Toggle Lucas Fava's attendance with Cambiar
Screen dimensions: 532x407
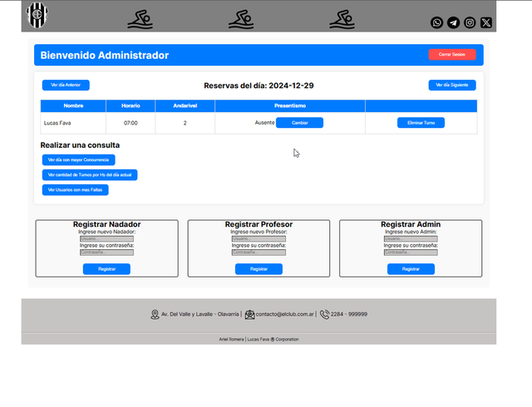[x=299, y=123]
